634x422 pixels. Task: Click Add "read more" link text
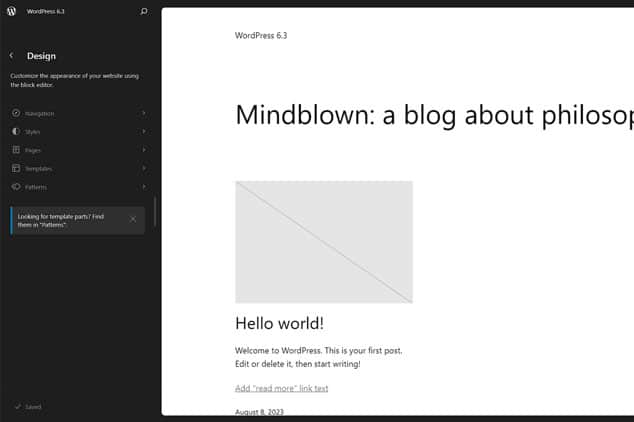coord(281,388)
